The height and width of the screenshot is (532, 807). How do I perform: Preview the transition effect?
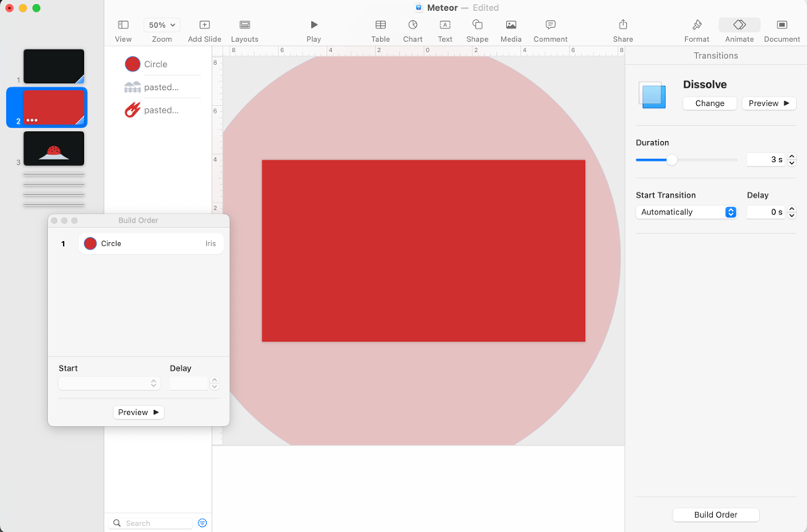(x=768, y=103)
